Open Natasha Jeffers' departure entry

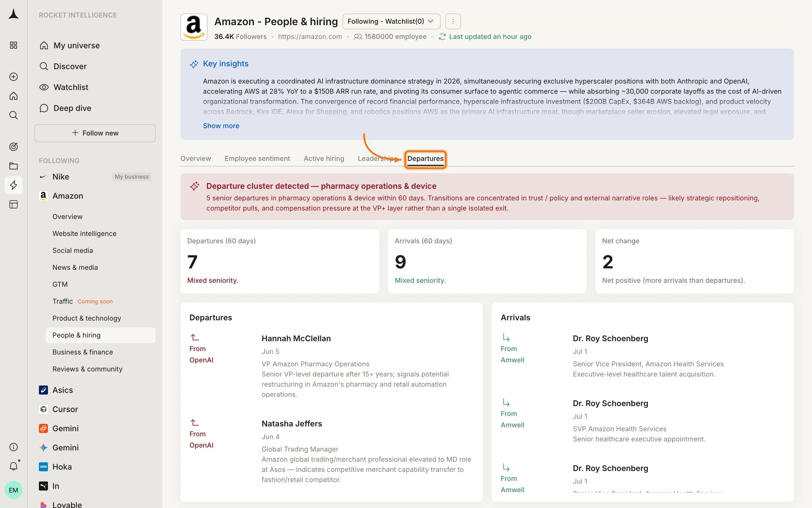(331, 451)
